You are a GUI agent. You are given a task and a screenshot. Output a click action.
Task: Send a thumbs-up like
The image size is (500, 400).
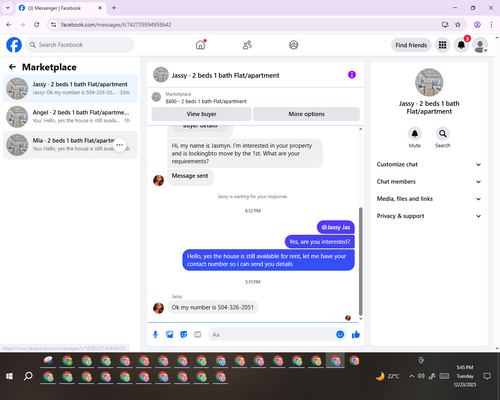(356, 334)
